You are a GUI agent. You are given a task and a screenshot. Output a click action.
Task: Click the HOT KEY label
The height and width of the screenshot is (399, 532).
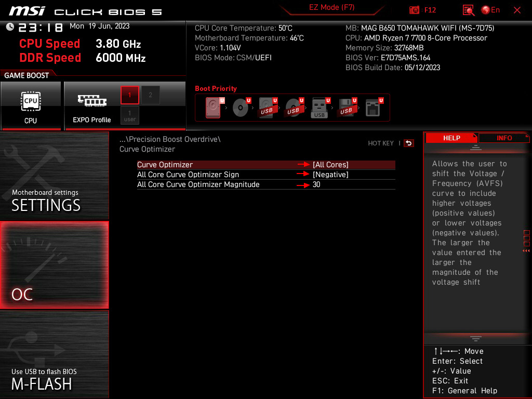point(381,143)
